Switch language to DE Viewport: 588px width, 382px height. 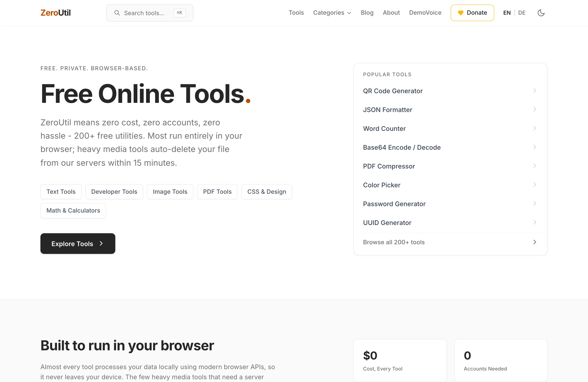522,13
